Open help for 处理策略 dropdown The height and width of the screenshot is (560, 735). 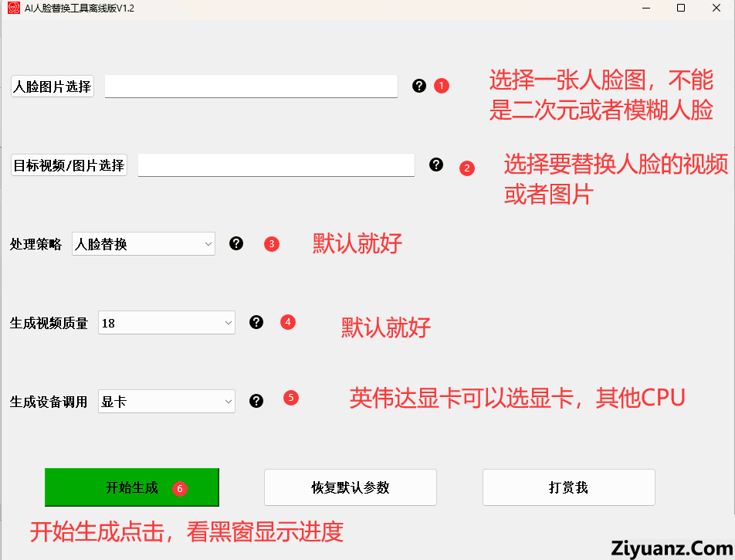[x=236, y=243]
